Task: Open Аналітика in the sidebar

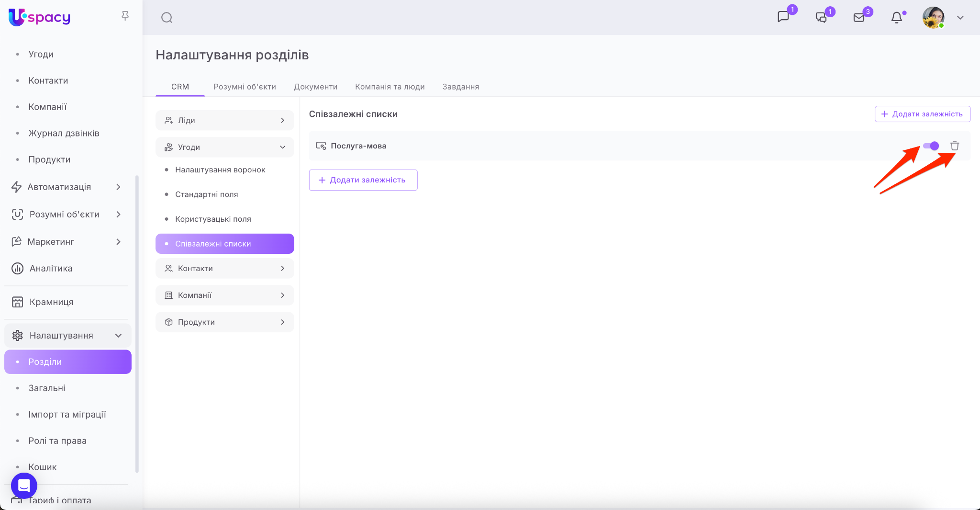Action: click(51, 269)
